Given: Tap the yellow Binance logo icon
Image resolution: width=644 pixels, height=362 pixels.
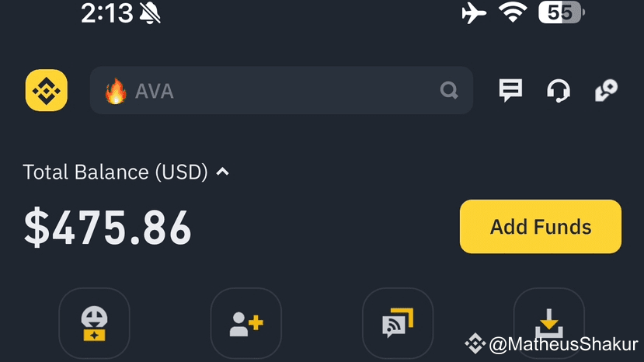Looking at the screenshot, I should (x=47, y=90).
